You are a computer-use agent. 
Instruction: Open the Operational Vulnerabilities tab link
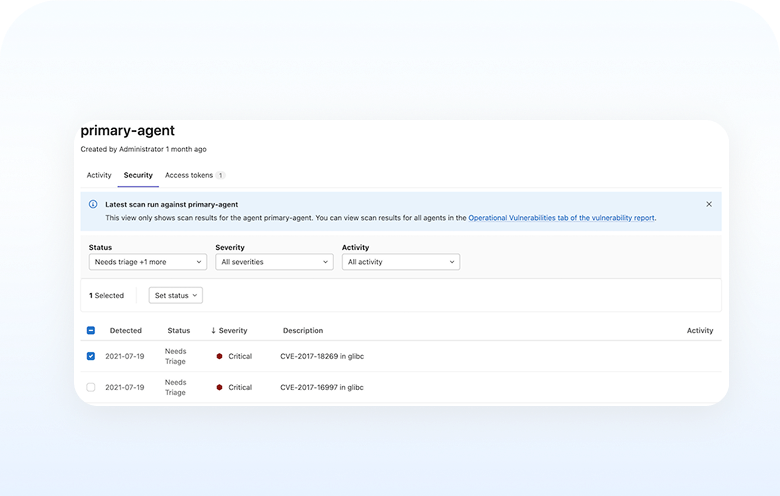(x=561, y=218)
